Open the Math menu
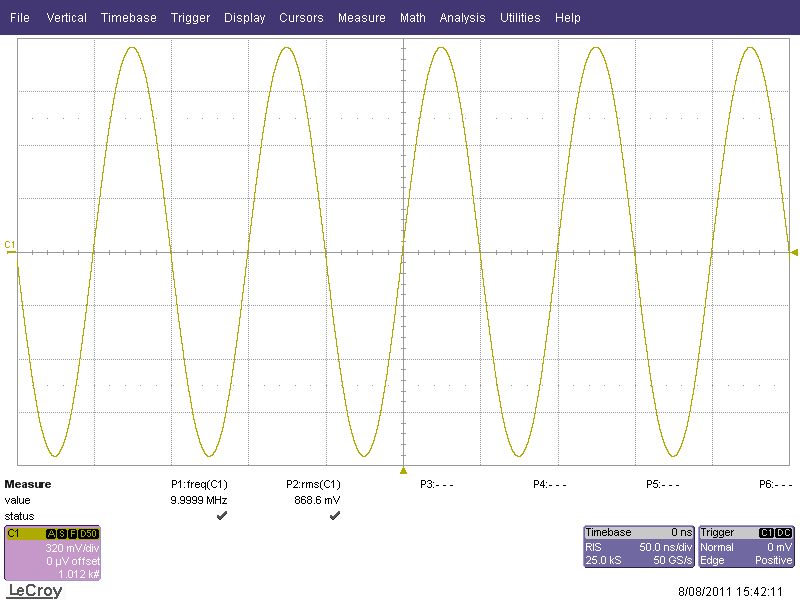 point(412,18)
